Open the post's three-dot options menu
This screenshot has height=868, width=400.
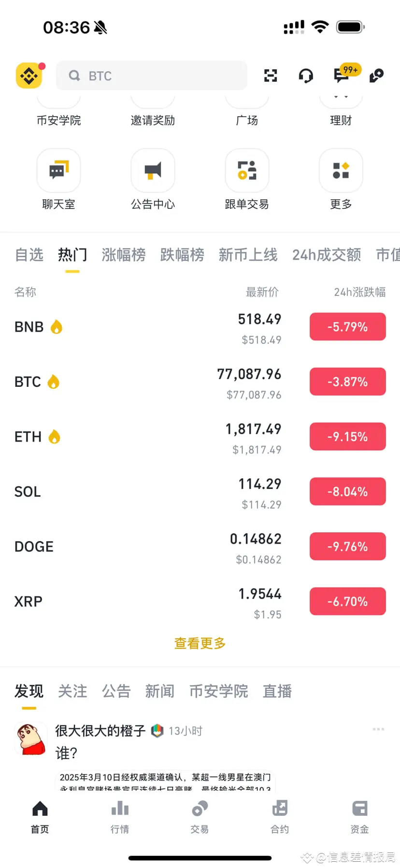pos(378,729)
